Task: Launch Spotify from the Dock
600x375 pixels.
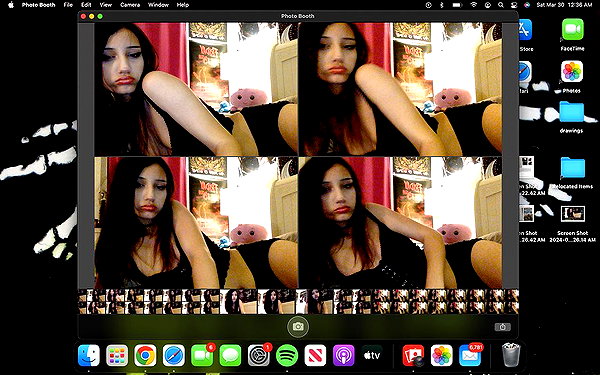Action: tap(287, 355)
